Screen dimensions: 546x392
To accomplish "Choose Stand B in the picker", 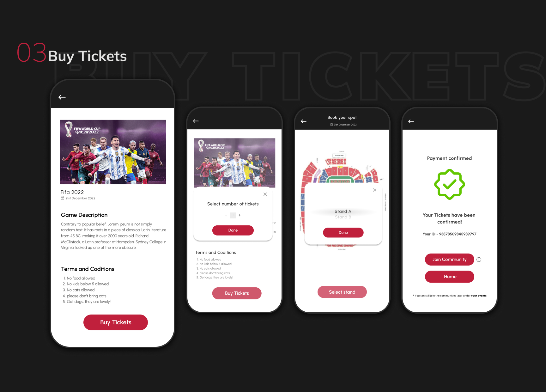I will click(343, 217).
